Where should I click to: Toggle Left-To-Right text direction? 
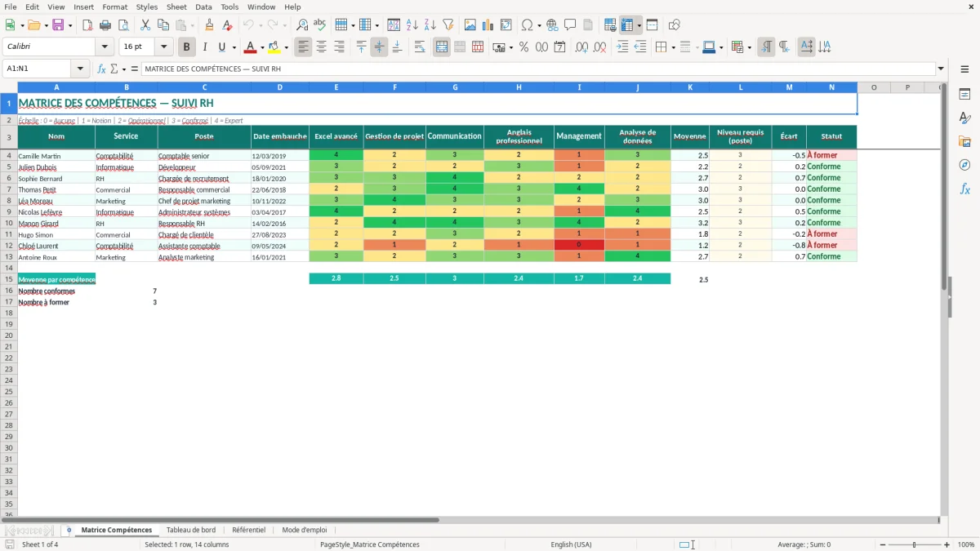(x=766, y=47)
